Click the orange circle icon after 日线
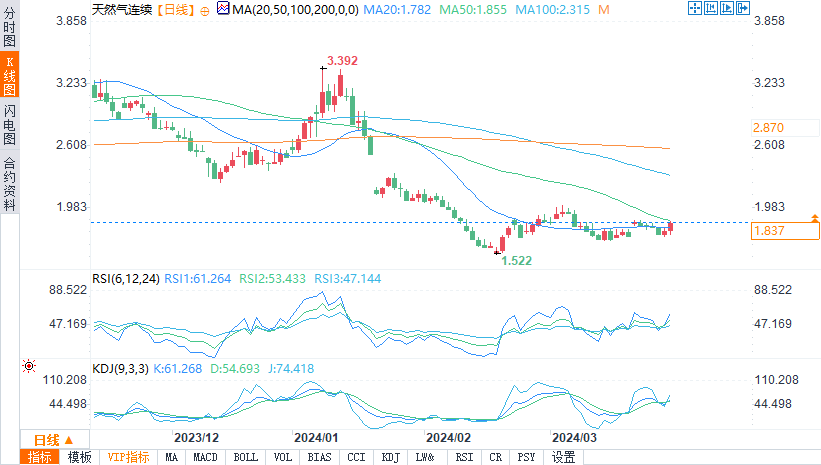 (205, 11)
